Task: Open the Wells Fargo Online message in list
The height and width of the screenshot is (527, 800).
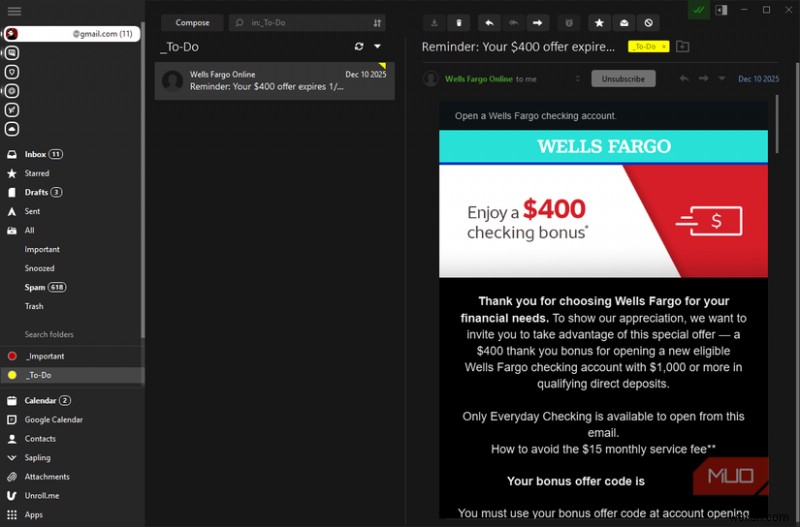Action: point(274,81)
